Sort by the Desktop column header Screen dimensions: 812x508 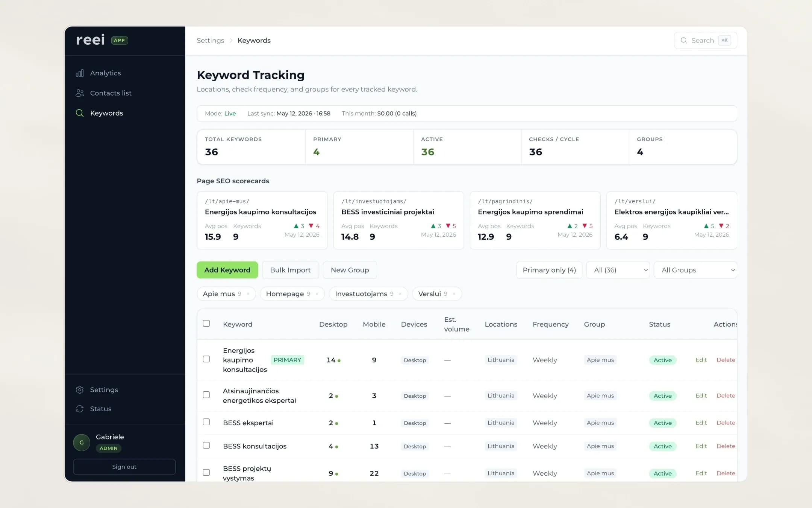333,324
